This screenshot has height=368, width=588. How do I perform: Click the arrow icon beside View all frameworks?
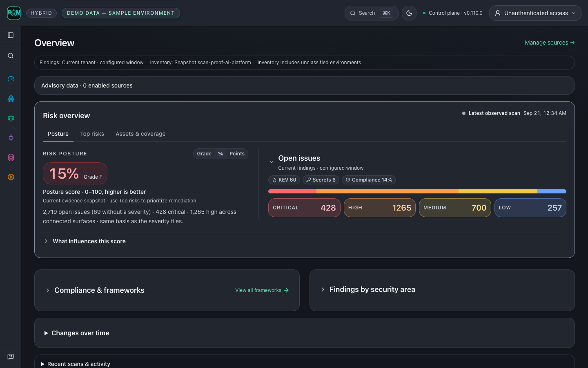pyautogui.click(x=286, y=290)
